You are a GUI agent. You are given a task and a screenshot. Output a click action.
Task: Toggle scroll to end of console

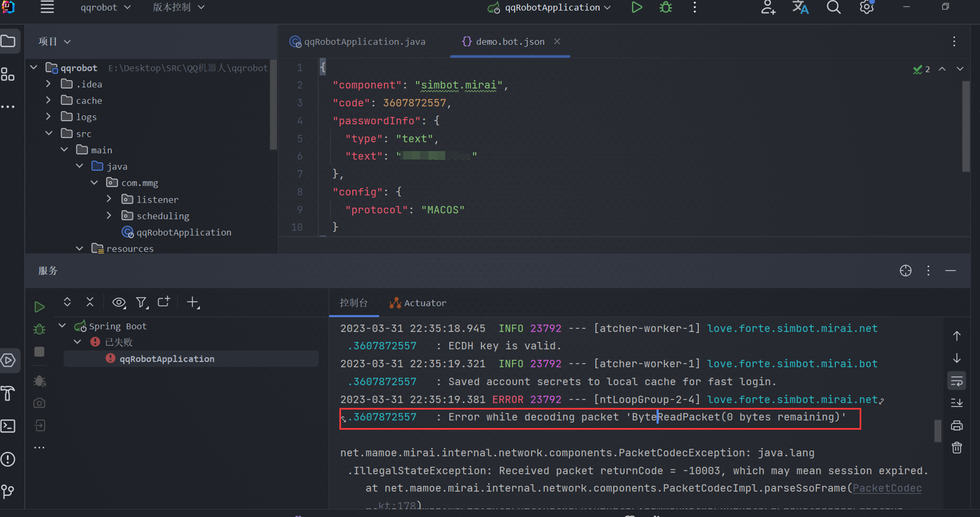[956, 403]
